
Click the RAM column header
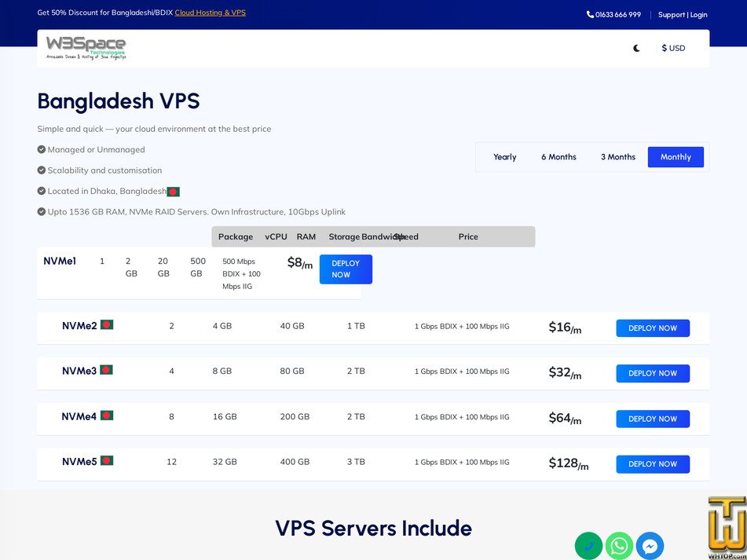(x=306, y=236)
